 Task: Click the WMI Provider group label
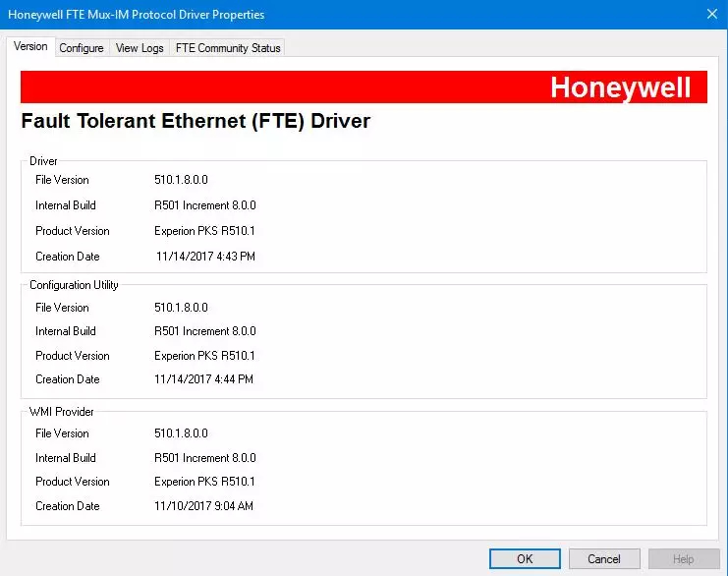tap(61, 412)
